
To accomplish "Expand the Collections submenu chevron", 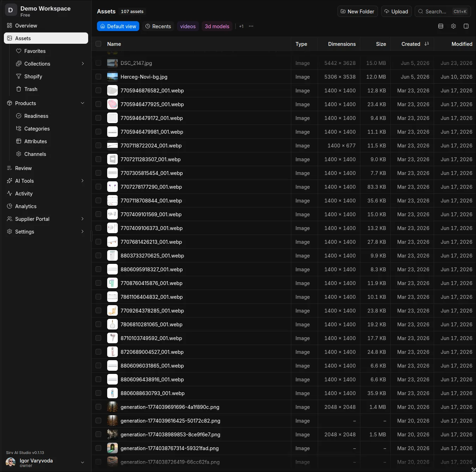I will 83,64.
